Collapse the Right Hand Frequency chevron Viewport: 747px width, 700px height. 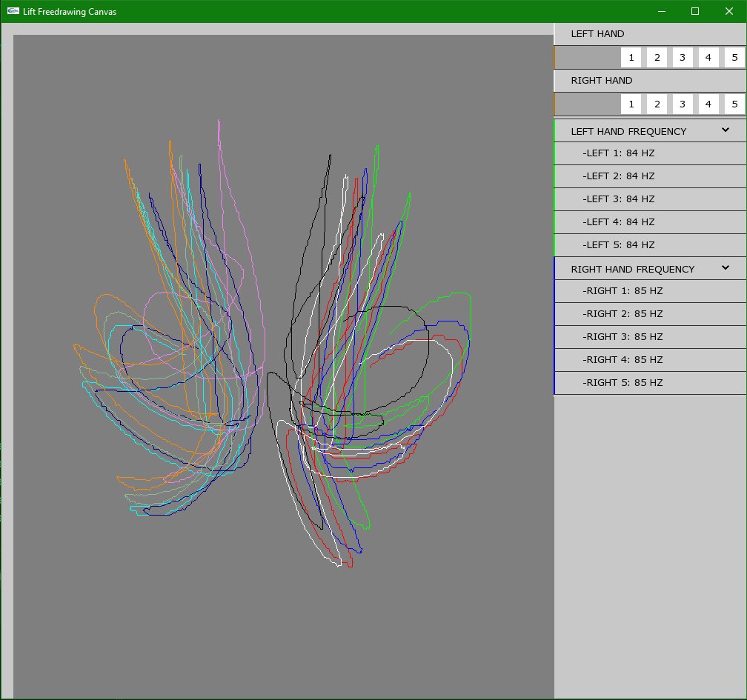[726, 268]
